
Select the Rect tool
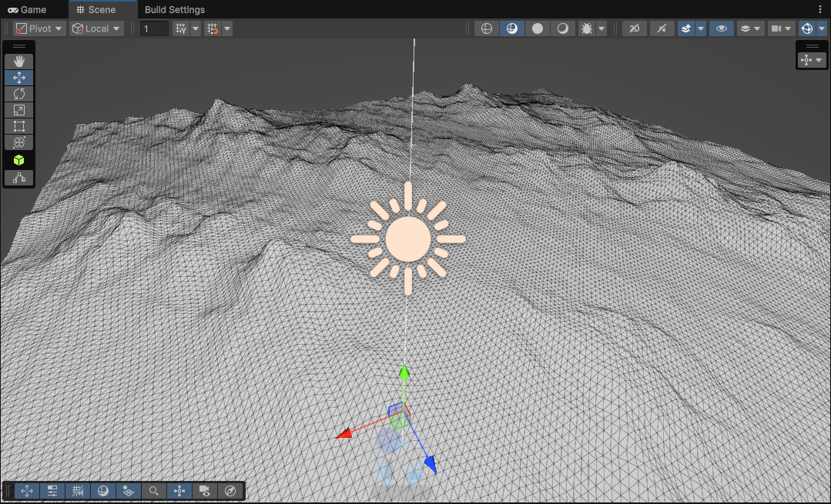(19, 126)
